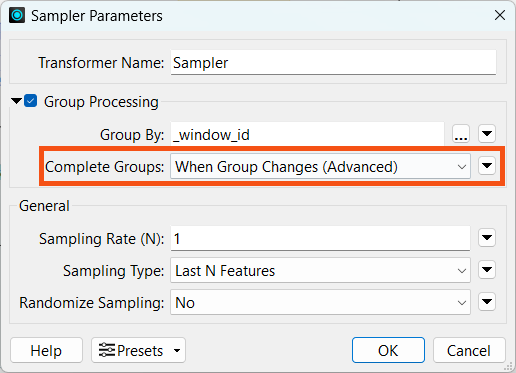Screen dimensions: 516x373
Task: Click the Sampler Parameters app icon
Action: pos(17,15)
